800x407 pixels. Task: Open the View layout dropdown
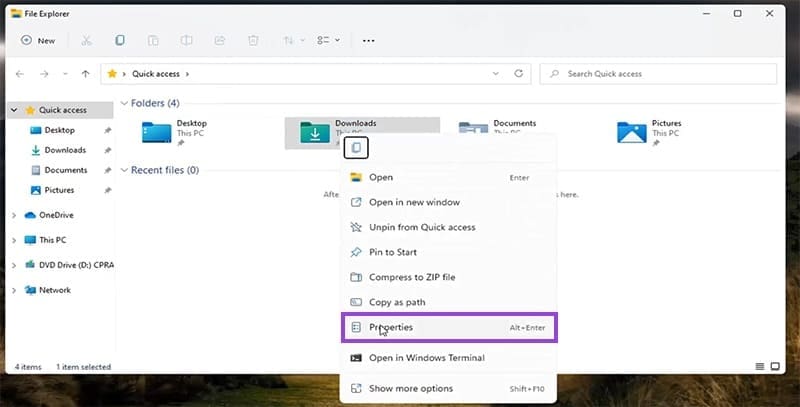click(x=328, y=40)
